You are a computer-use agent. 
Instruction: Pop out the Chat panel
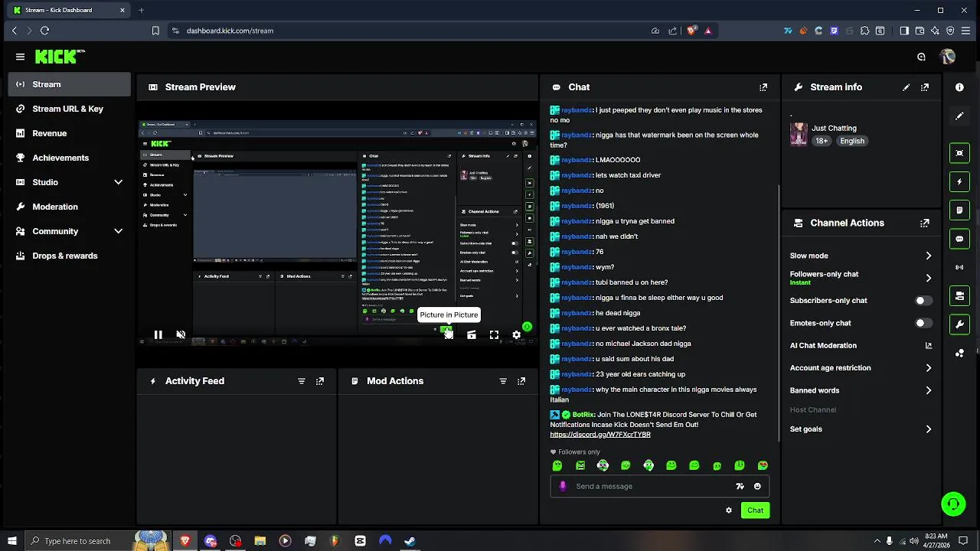click(x=763, y=87)
